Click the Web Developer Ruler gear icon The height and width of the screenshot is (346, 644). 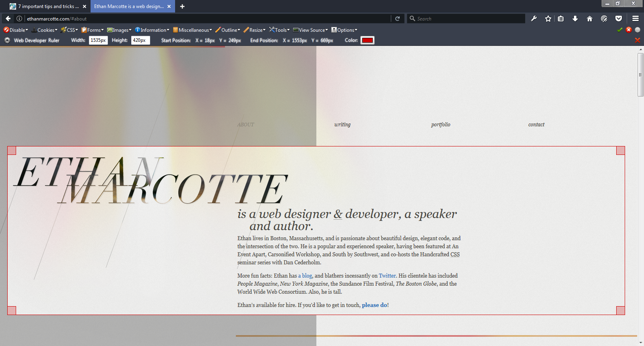[7, 40]
